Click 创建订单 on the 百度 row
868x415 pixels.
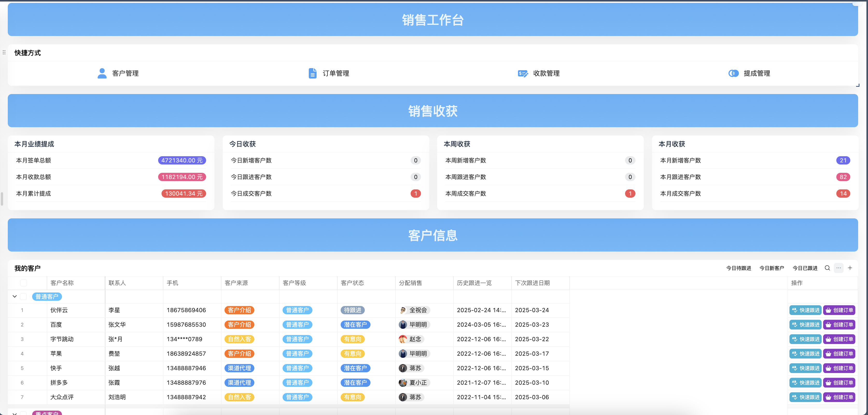[839, 324]
